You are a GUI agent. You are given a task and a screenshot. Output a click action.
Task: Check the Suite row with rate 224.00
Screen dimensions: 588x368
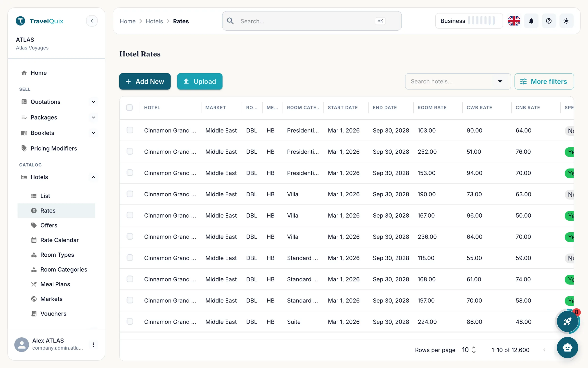(x=130, y=321)
